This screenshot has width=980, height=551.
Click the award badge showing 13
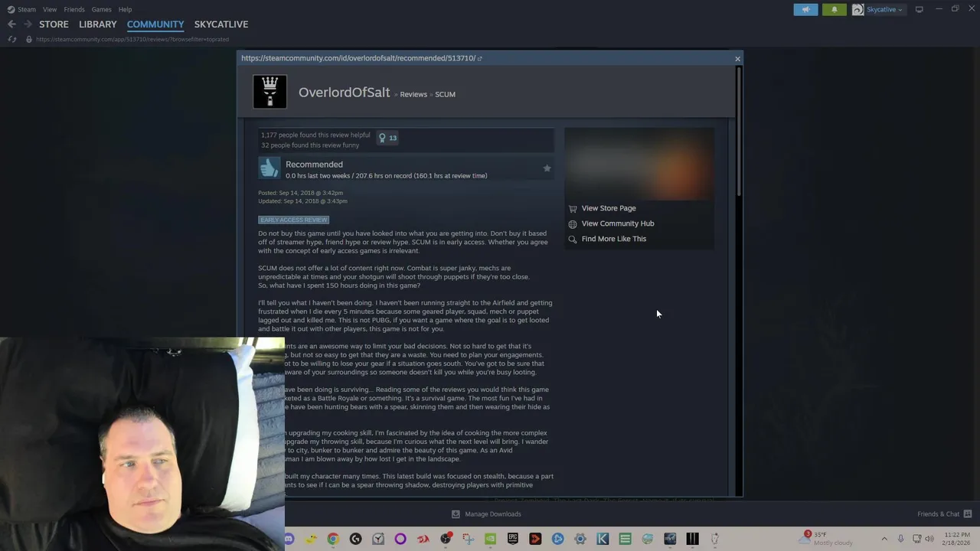click(387, 138)
